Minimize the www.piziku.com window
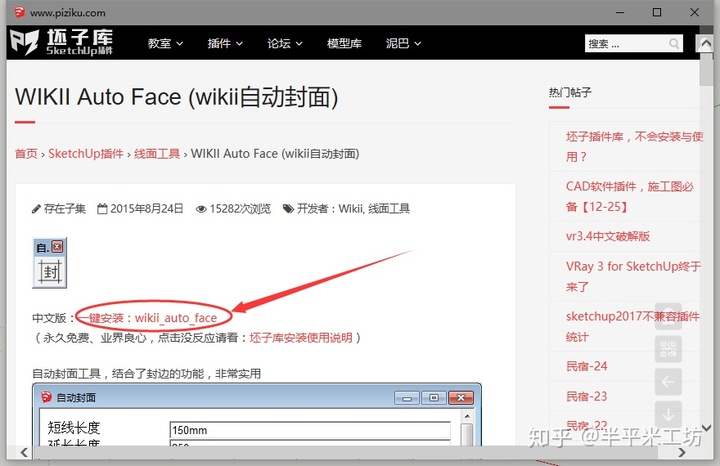Viewport: 720px width, 466px height. pos(620,12)
